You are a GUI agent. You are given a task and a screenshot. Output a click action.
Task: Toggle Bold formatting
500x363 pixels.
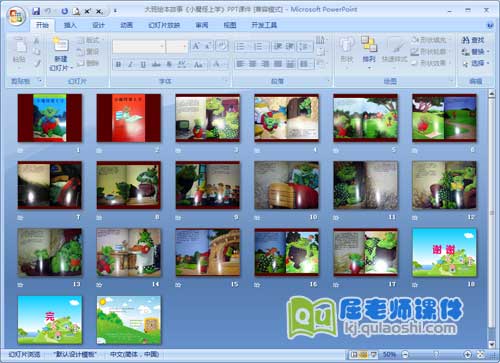click(118, 64)
